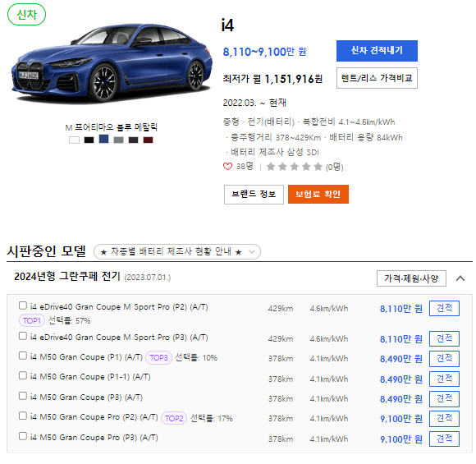
Task: Select the white color swatch
Action: pyautogui.click(x=74, y=140)
